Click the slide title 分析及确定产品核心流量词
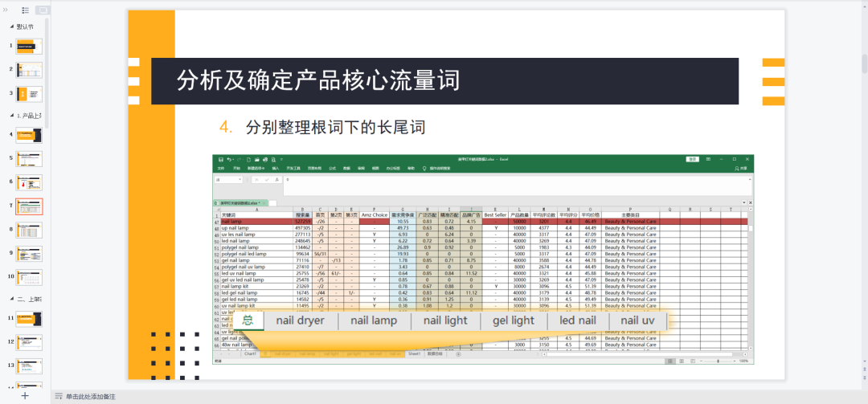868x404 pixels. (x=318, y=80)
